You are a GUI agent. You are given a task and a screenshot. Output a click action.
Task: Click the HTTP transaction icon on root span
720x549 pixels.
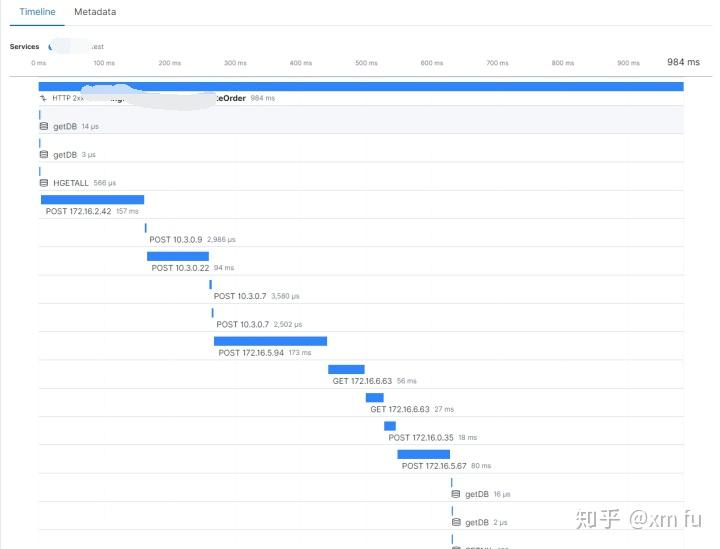43,98
